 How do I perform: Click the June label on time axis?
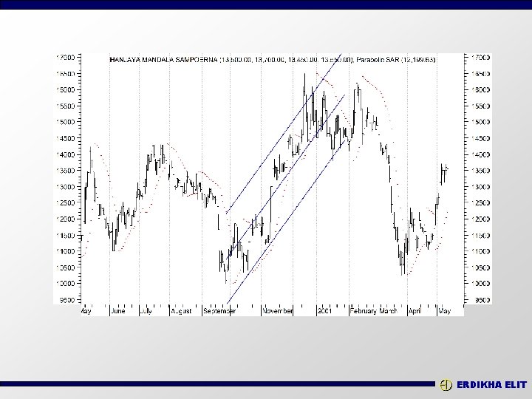118,311
